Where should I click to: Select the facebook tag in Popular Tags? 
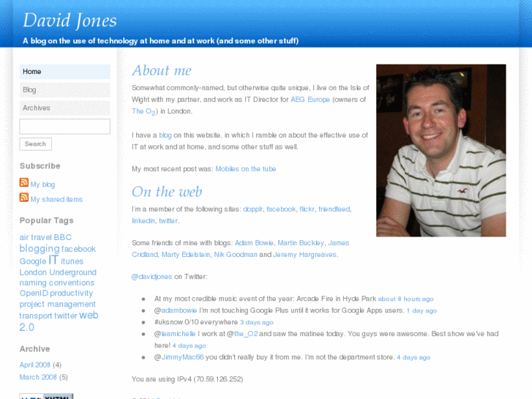coord(79,249)
